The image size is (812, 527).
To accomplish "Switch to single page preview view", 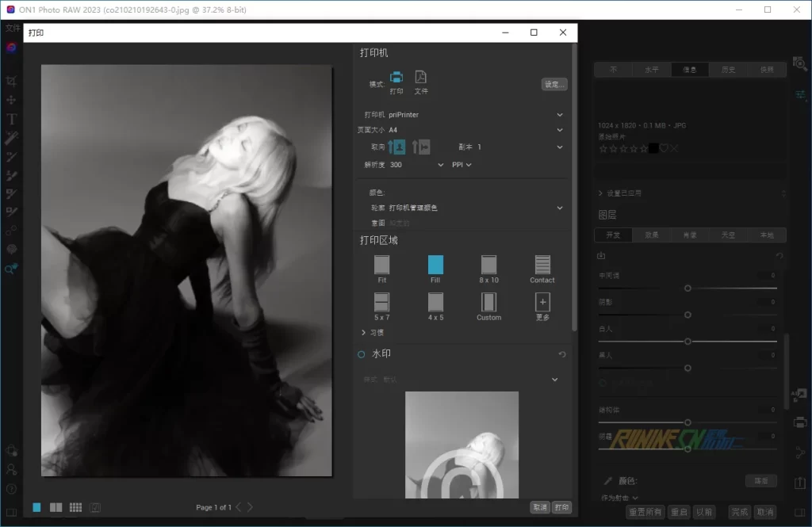I will pos(37,507).
